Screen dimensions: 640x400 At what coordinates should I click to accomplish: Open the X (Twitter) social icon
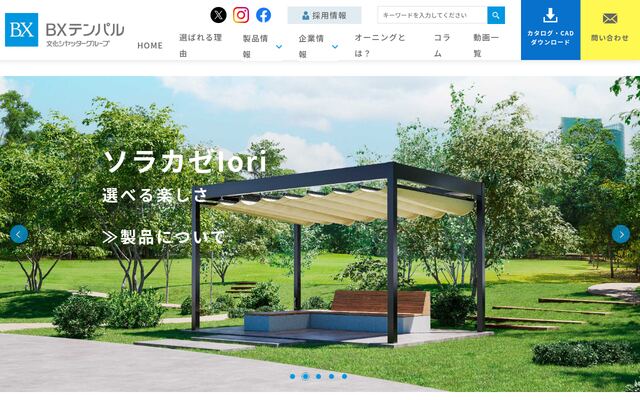[x=218, y=15]
